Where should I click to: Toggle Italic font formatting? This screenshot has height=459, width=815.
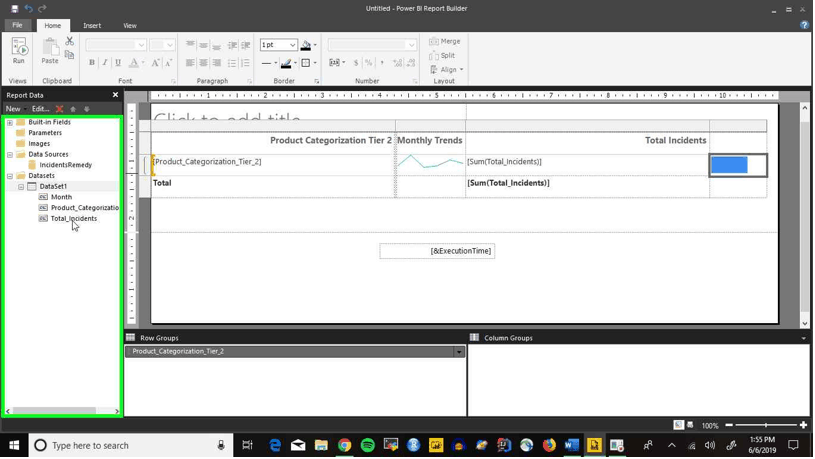click(x=104, y=62)
